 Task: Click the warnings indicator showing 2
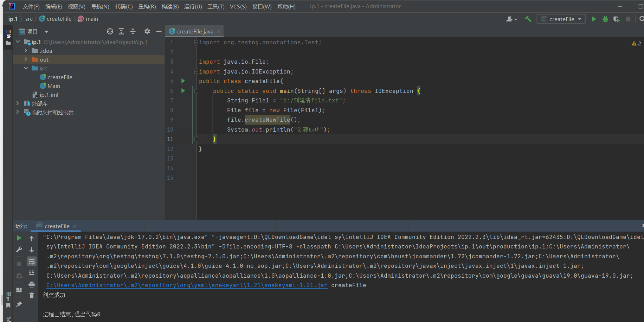coord(636,43)
